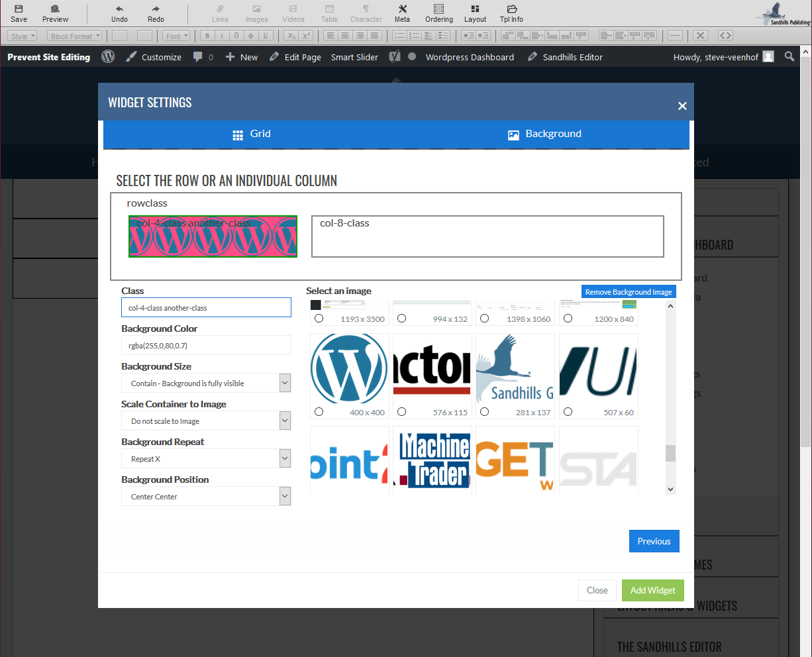Click Edit Page in admin bar
This screenshot has height=657, width=812.
pyautogui.click(x=295, y=57)
